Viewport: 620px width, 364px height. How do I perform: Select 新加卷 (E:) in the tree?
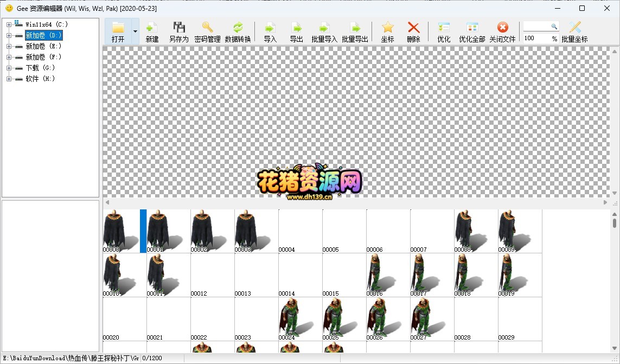(x=43, y=46)
